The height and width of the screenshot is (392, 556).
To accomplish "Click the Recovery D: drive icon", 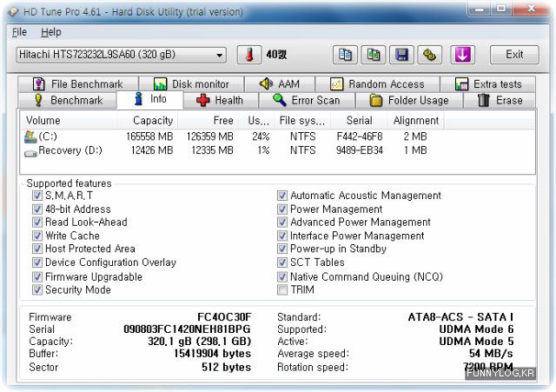I will 30,154.
